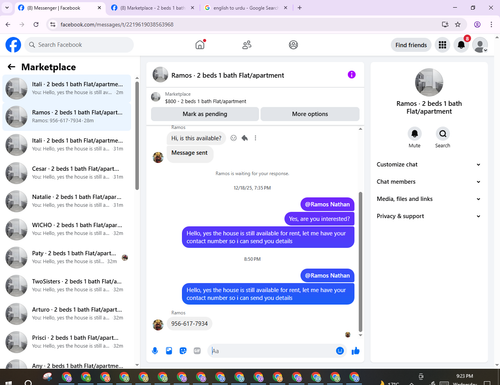
Task: Click the 956-617-7934 message
Action: click(189, 324)
